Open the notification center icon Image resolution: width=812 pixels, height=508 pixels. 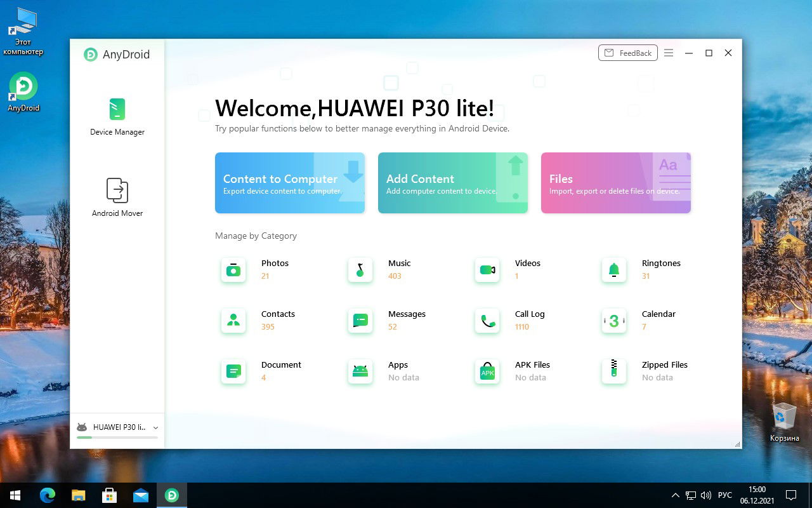pyautogui.click(x=791, y=495)
